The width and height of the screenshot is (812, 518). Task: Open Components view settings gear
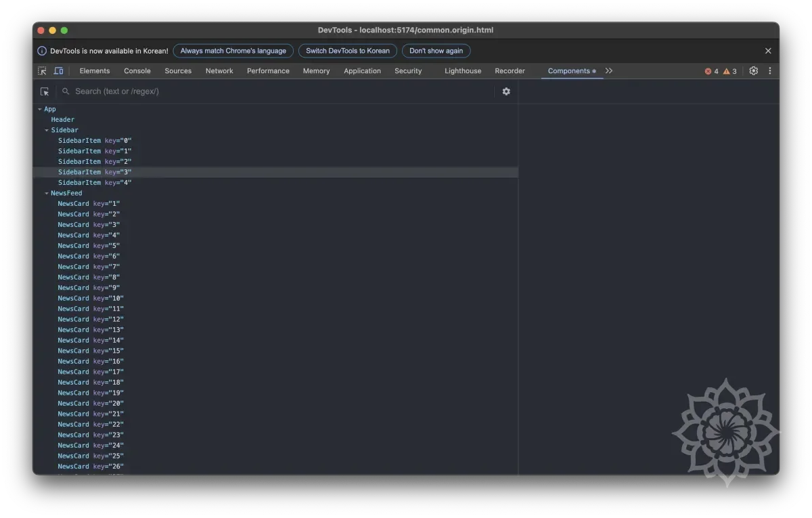tap(506, 91)
